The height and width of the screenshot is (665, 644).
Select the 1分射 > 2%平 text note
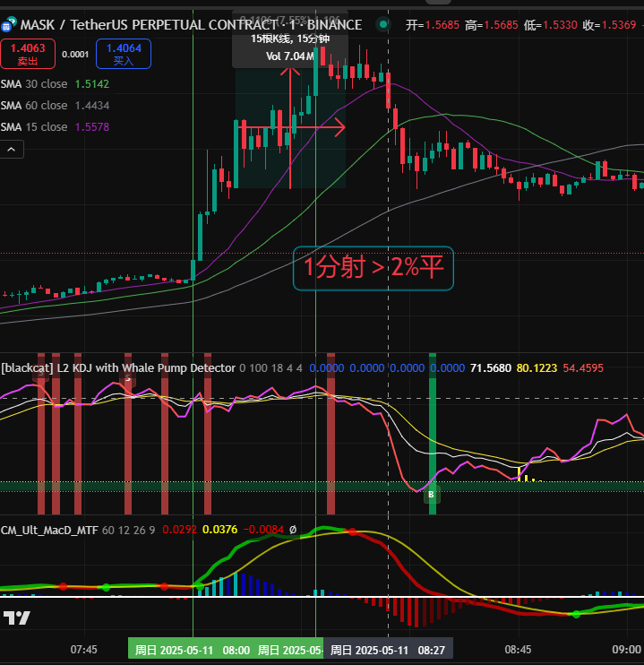(374, 268)
